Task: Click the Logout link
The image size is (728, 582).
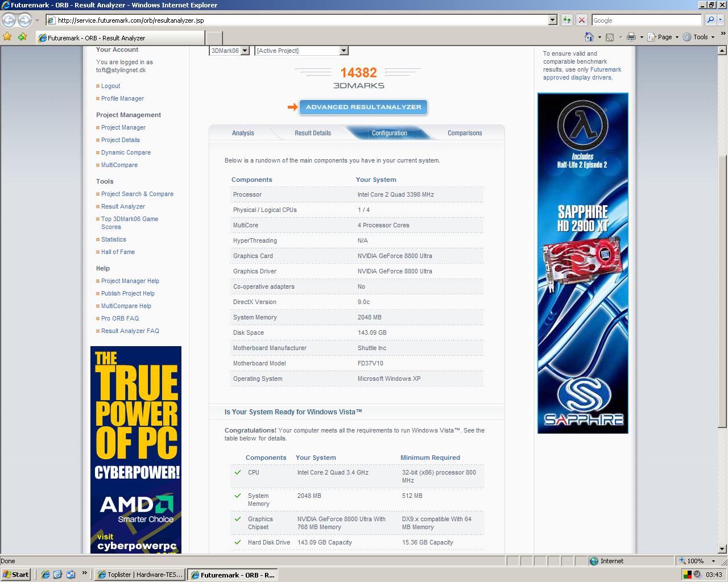Action: pyautogui.click(x=110, y=86)
